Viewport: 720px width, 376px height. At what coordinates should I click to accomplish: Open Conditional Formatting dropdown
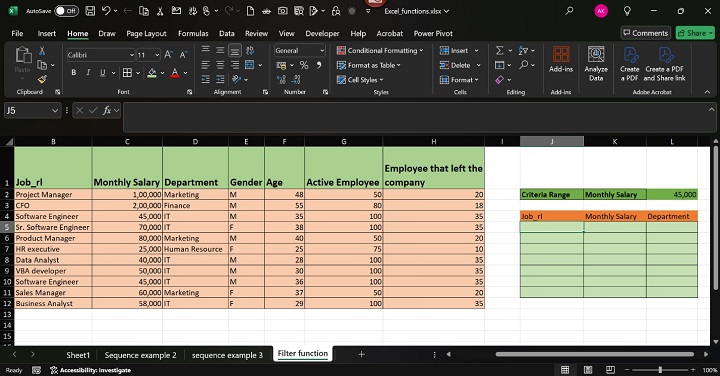[380, 51]
